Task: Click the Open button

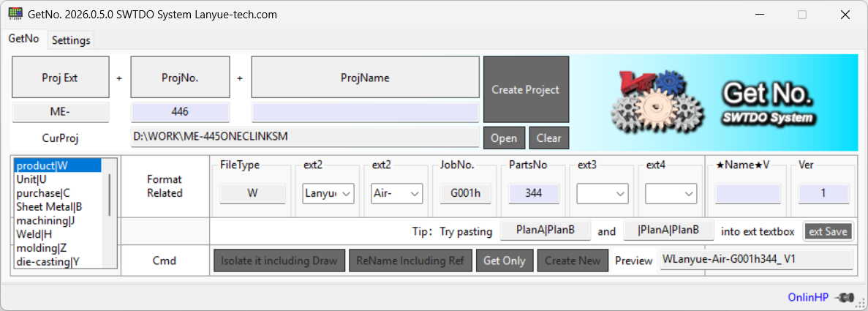Action: 504,138
